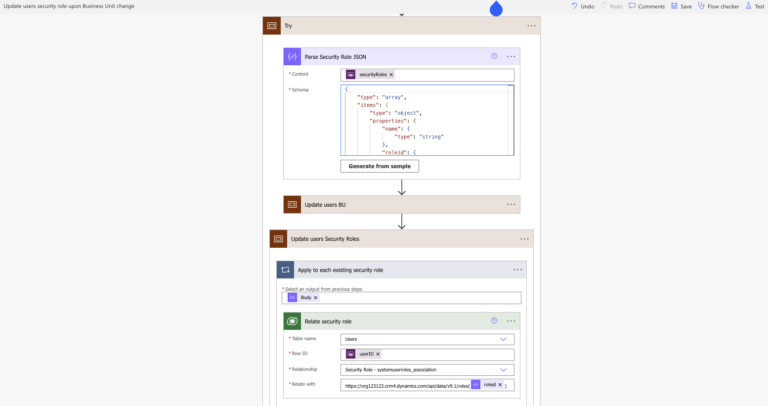Remove the securityRoles token from Content
The width and height of the screenshot is (768, 406).
(x=391, y=75)
